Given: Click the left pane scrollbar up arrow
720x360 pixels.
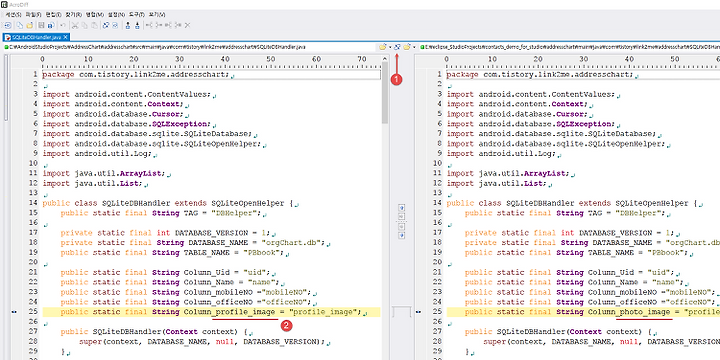Looking at the screenshot, I should tap(385, 58).
